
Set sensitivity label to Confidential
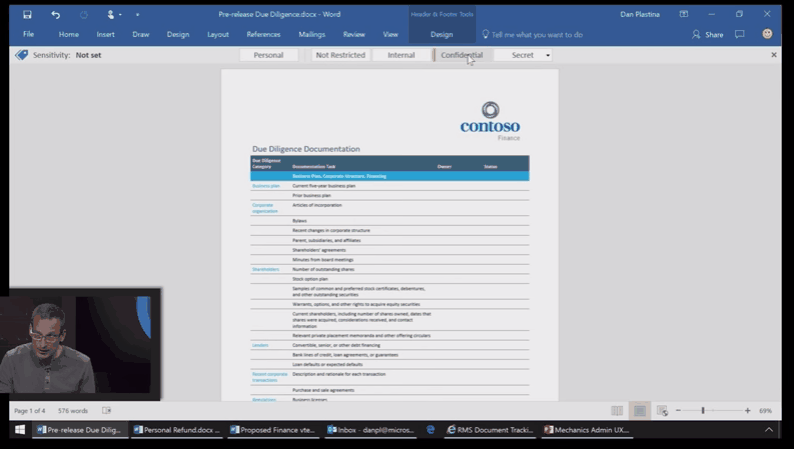point(461,55)
